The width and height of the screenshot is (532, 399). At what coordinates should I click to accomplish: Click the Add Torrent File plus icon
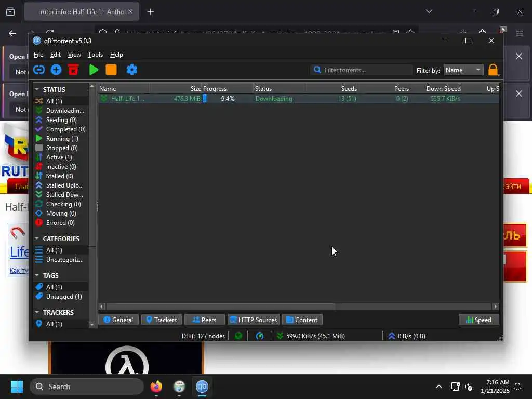click(56, 70)
